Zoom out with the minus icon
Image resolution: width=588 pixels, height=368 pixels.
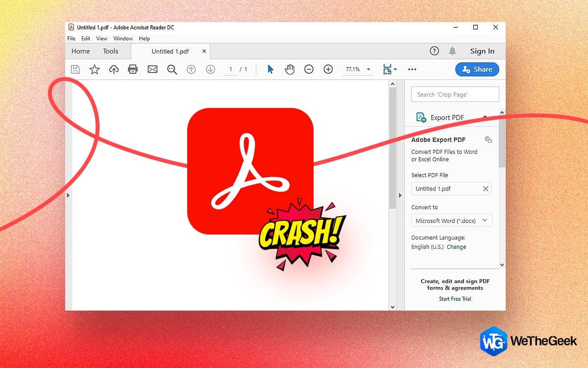tap(309, 69)
